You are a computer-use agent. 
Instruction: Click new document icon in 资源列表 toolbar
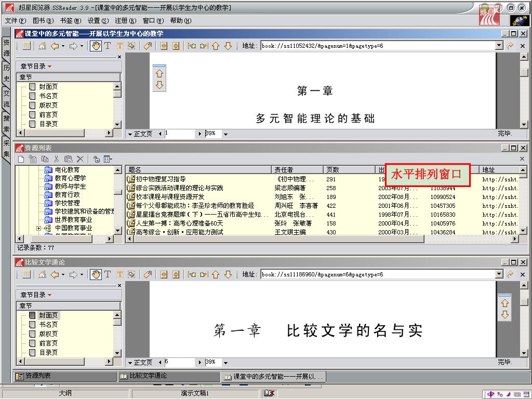point(21,159)
